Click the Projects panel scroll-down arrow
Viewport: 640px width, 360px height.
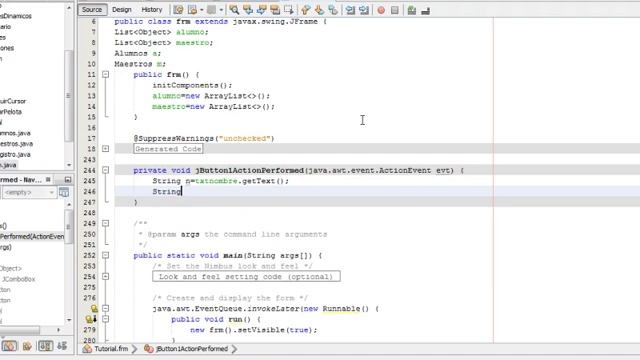point(69,165)
